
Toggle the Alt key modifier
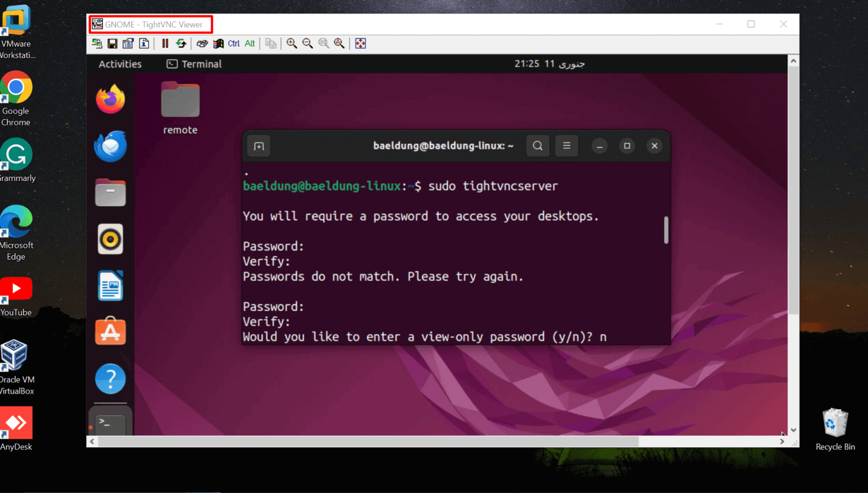(x=249, y=43)
